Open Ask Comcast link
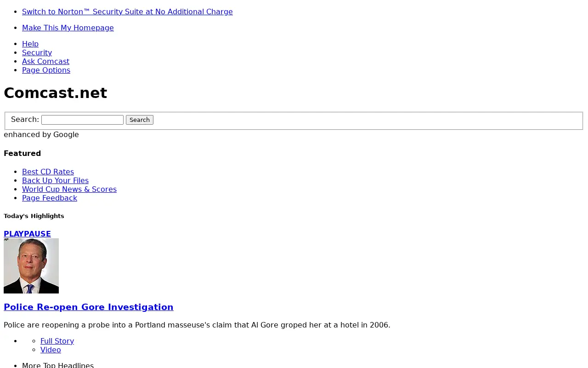The image size is (588, 368). (45, 61)
